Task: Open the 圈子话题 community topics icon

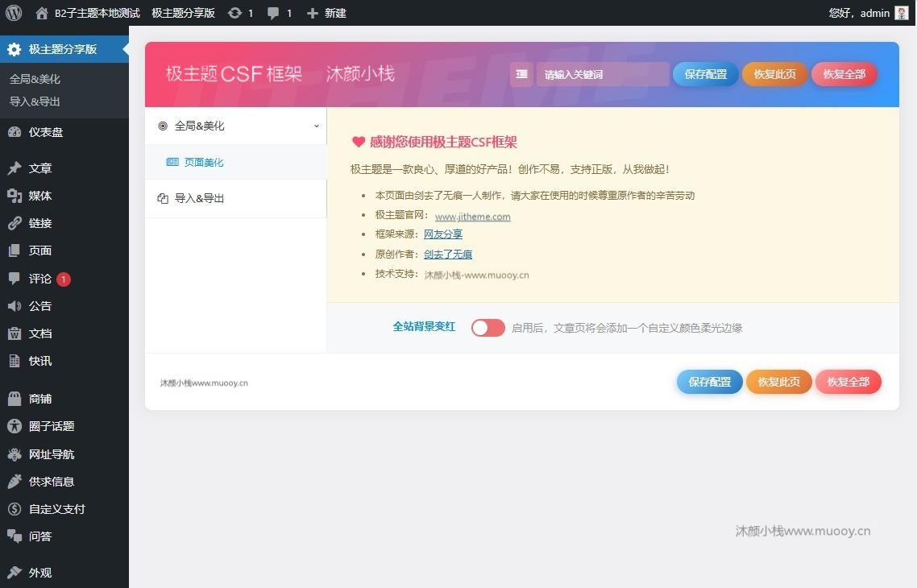Action: (18, 426)
